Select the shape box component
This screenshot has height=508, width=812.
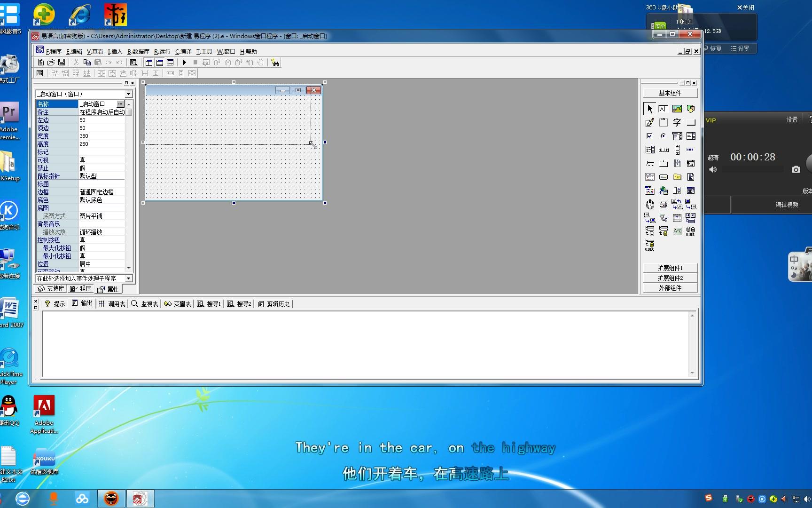(690, 109)
